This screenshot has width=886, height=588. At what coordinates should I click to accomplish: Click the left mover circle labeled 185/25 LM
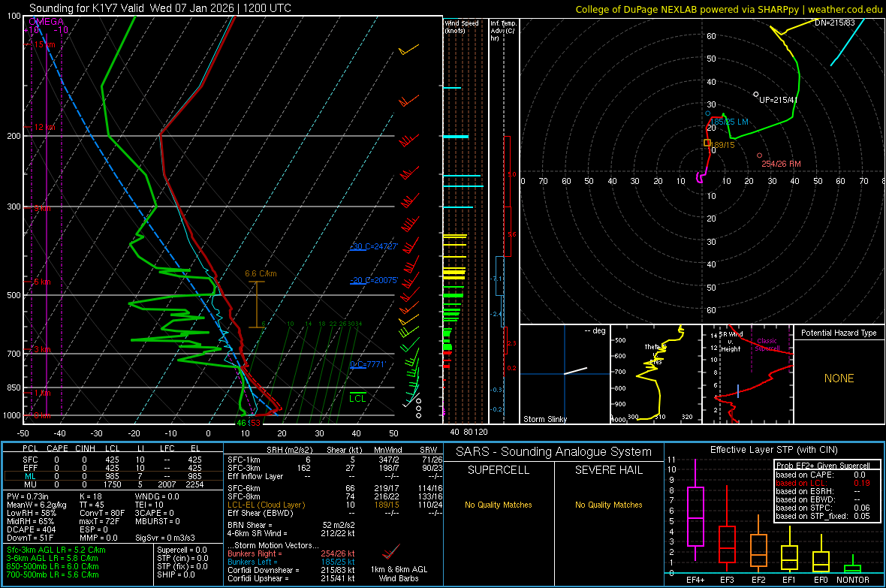pos(708,113)
